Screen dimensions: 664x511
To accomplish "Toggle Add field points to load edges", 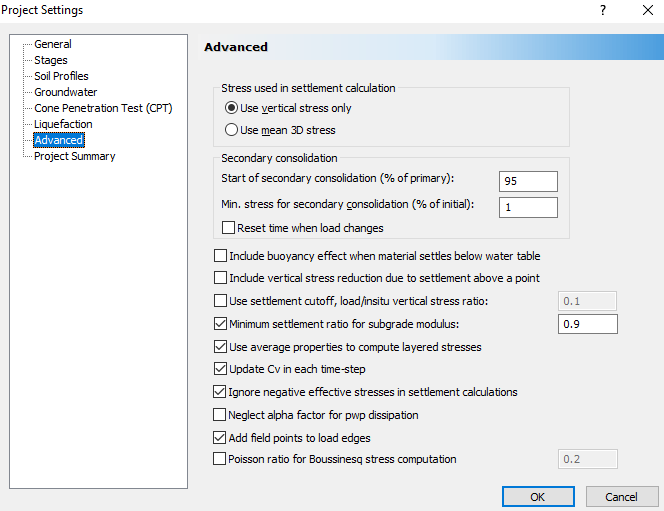I will 221,437.
